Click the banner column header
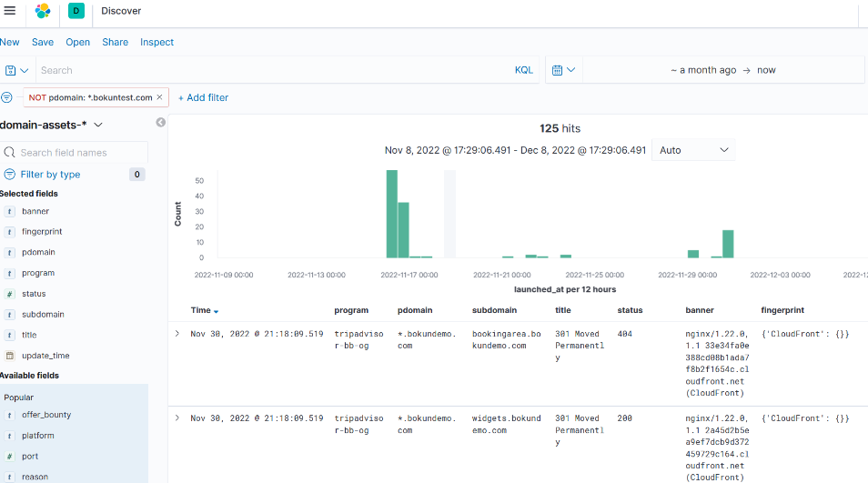 click(700, 310)
